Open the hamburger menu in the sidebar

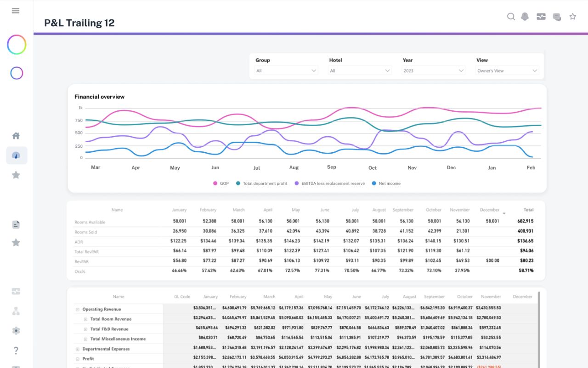16,11
